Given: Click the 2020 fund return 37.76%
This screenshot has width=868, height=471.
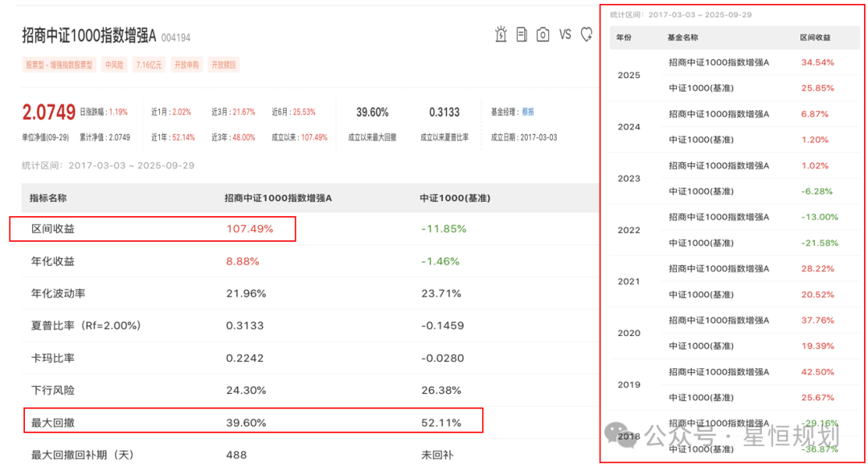Looking at the screenshot, I should [817, 320].
